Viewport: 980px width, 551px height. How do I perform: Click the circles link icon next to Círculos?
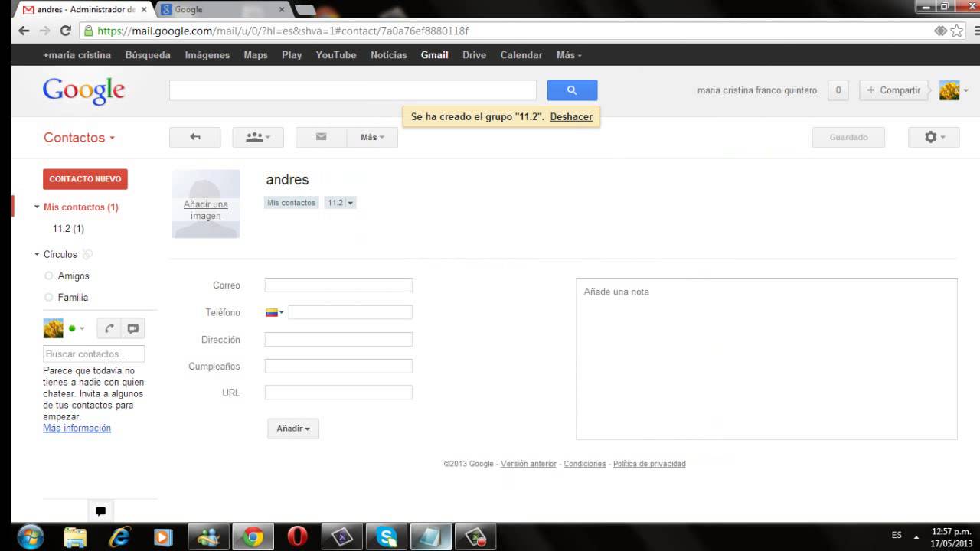coord(87,255)
